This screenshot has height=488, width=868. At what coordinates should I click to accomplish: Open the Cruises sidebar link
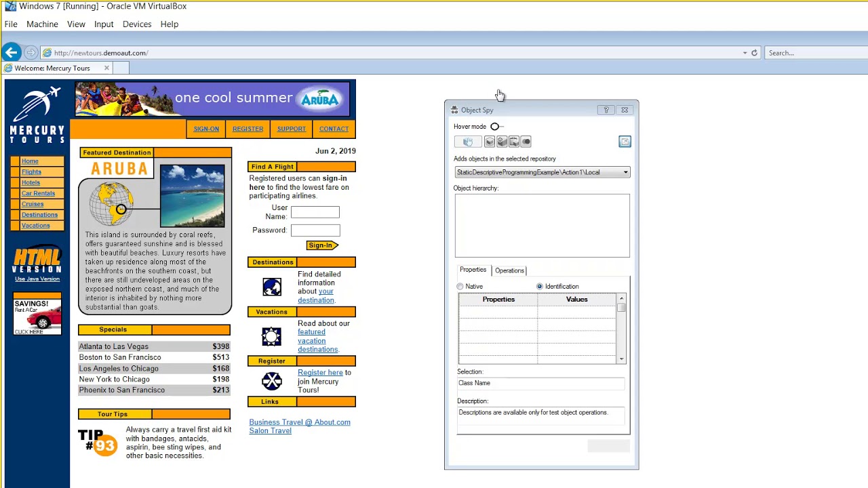[33, 204]
